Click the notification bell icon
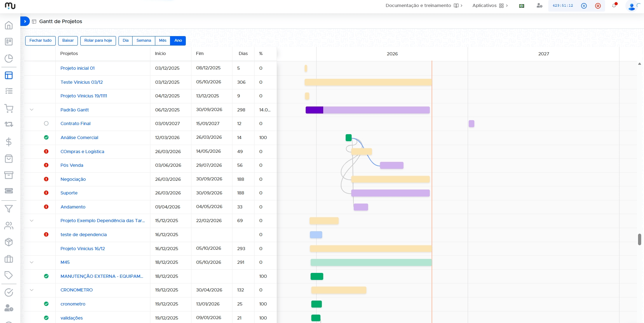 tap(614, 5)
